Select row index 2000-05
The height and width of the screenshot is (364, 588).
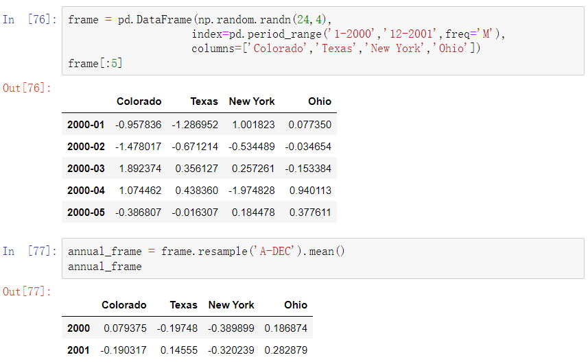click(86, 213)
